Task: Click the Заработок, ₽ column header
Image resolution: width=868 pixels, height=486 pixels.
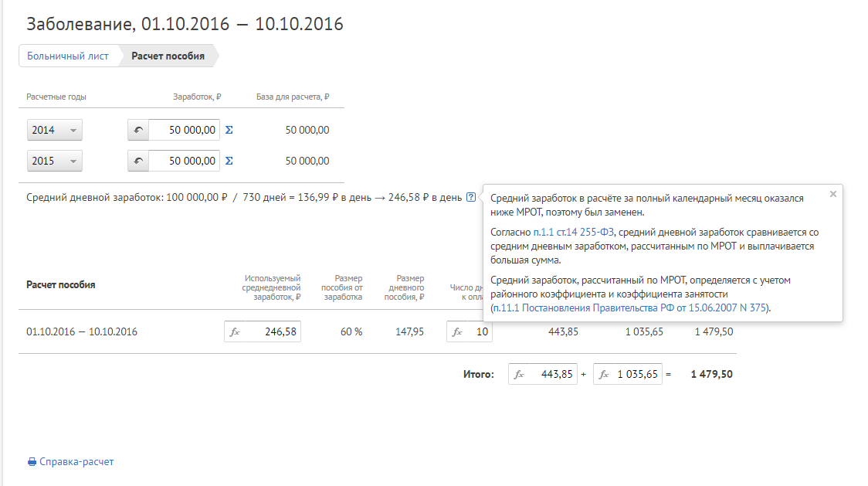Action: (x=197, y=97)
